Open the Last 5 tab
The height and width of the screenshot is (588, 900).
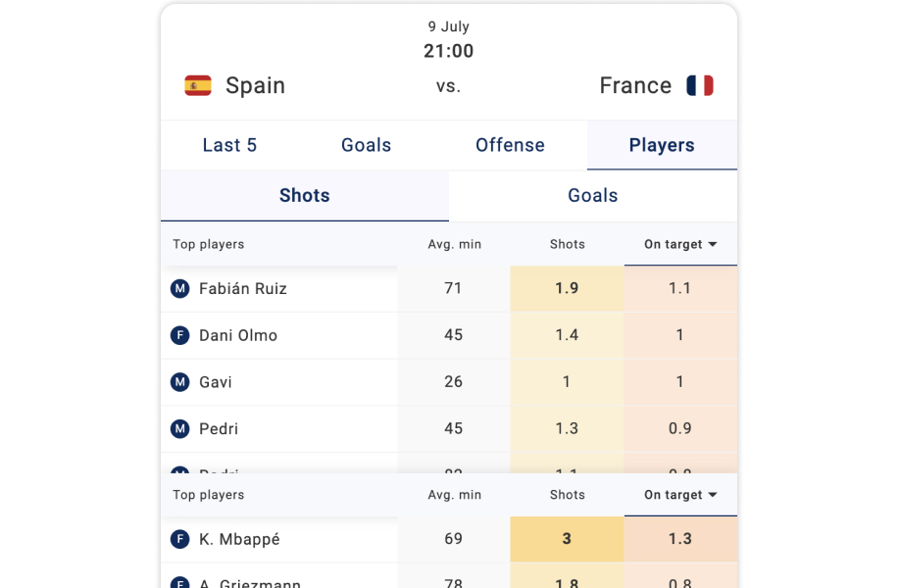point(229,145)
